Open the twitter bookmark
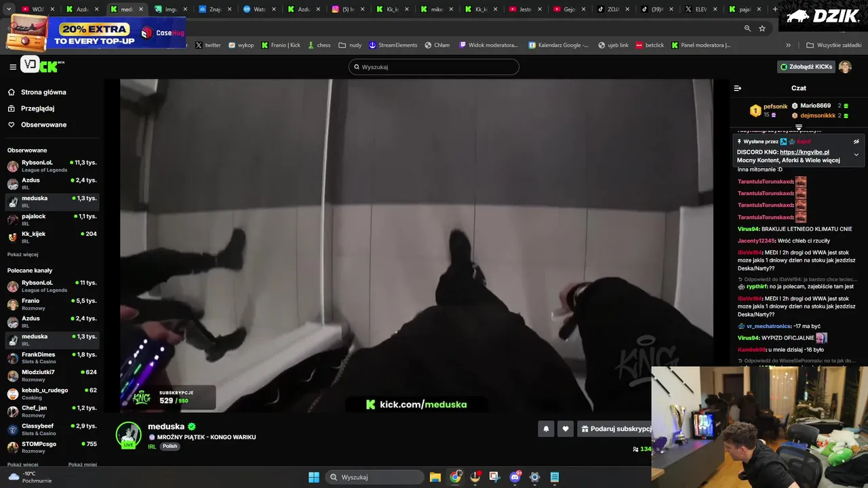Image resolution: width=868 pixels, height=488 pixels. [x=208, y=45]
